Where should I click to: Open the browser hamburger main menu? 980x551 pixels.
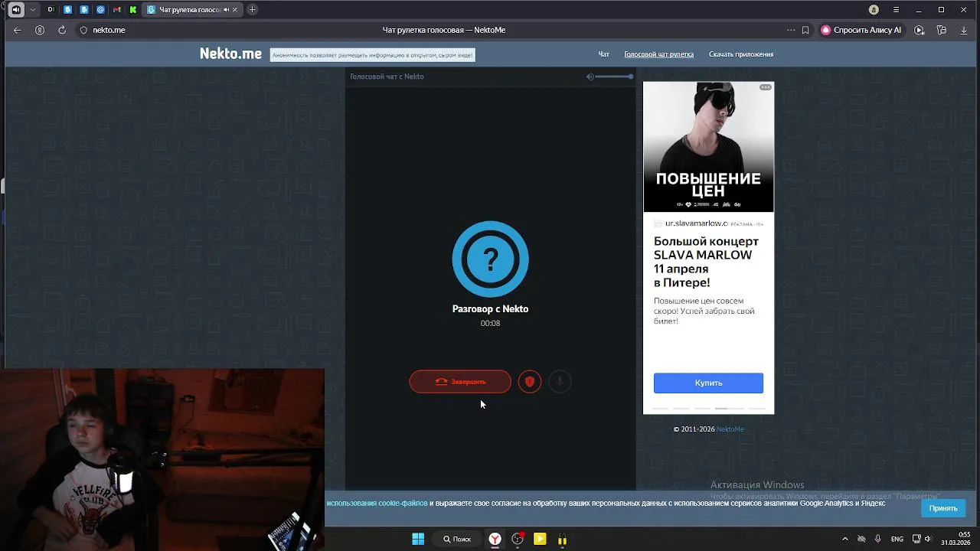coord(896,10)
